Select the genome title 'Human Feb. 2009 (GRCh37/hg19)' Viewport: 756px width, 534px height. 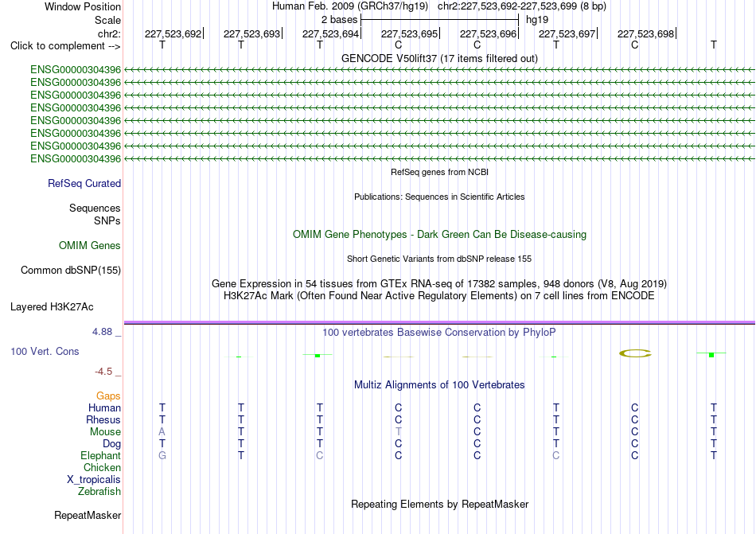pos(350,6)
